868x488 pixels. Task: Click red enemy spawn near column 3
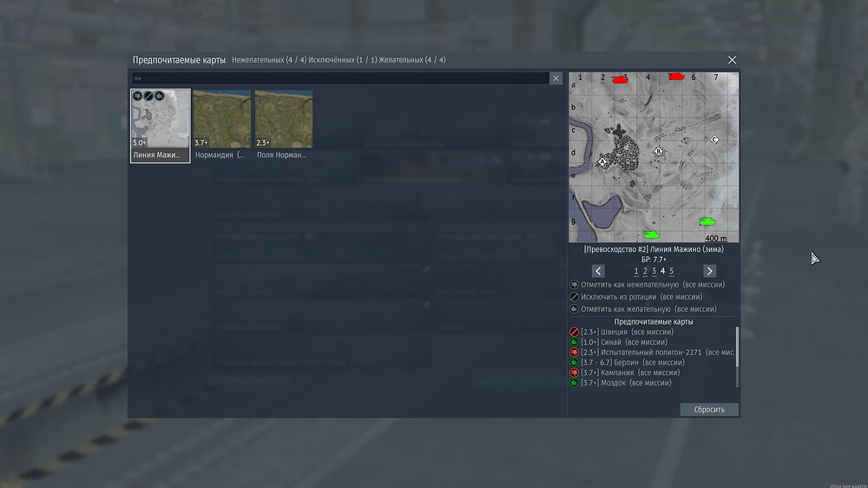(621, 79)
